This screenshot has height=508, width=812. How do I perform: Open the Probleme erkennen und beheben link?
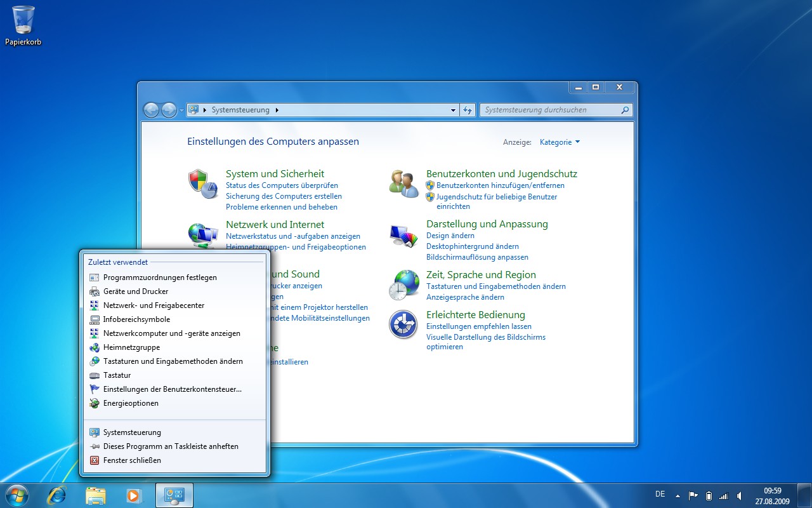[x=282, y=207]
